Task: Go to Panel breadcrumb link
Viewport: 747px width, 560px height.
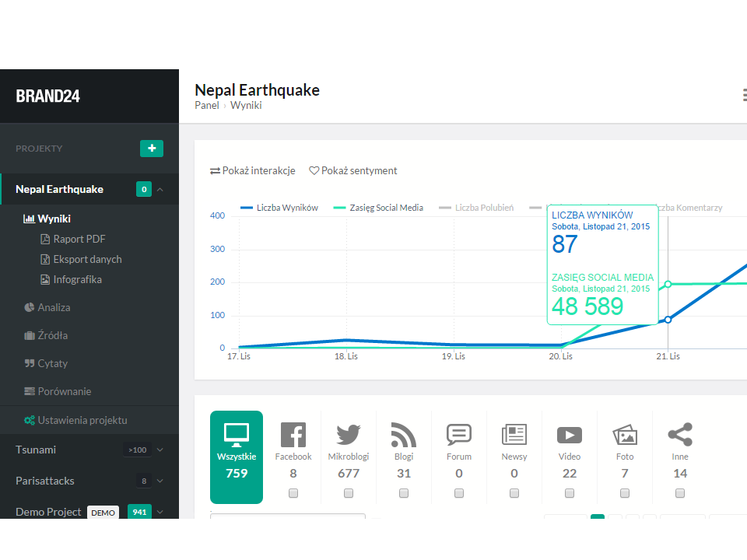Action: tap(207, 105)
